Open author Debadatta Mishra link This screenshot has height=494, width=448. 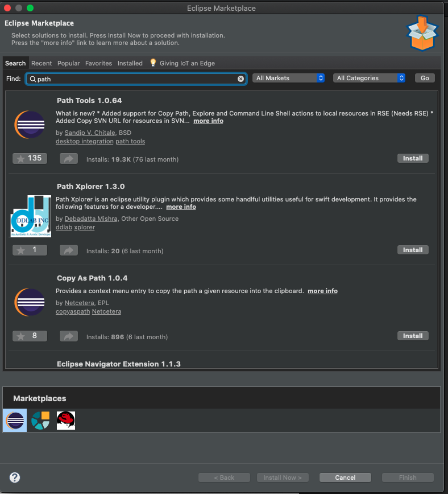[91, 219]
